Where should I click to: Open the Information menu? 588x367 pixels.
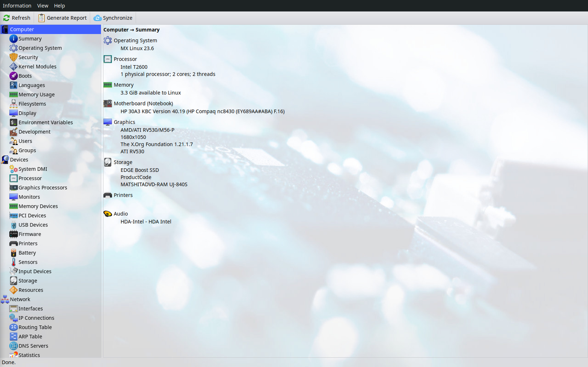pyautogui.click(x=17, y=6)
